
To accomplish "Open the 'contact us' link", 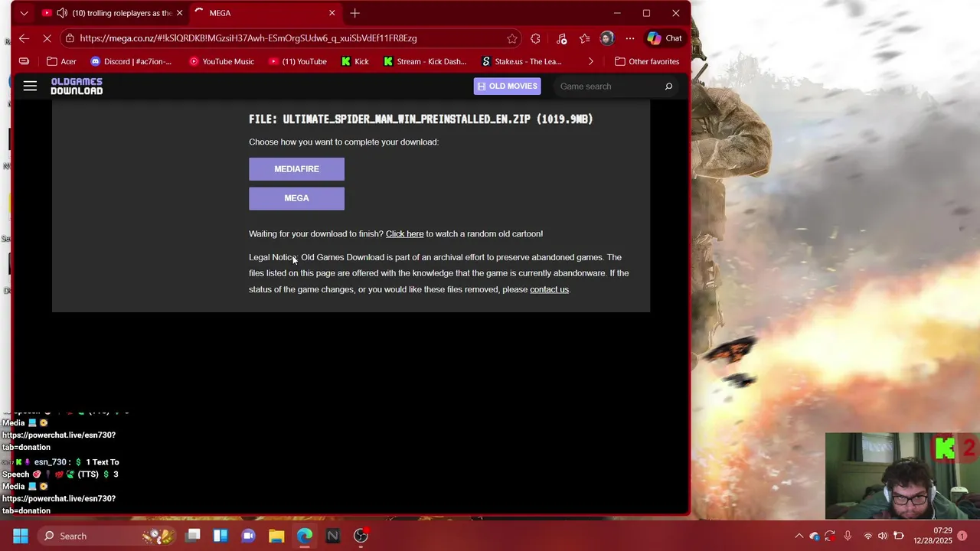I will click(549, 290).
